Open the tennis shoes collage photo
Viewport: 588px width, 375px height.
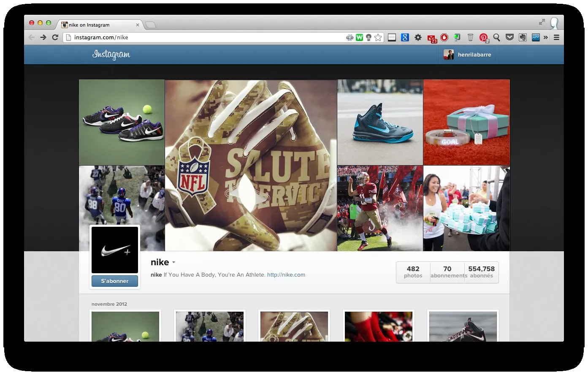coord(122,122)
